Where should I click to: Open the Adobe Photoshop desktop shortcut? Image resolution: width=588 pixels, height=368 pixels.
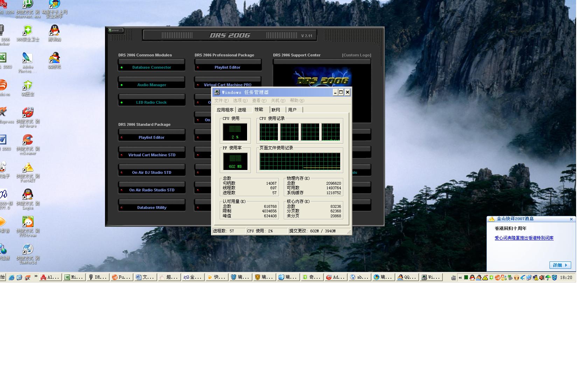point(28,58)
